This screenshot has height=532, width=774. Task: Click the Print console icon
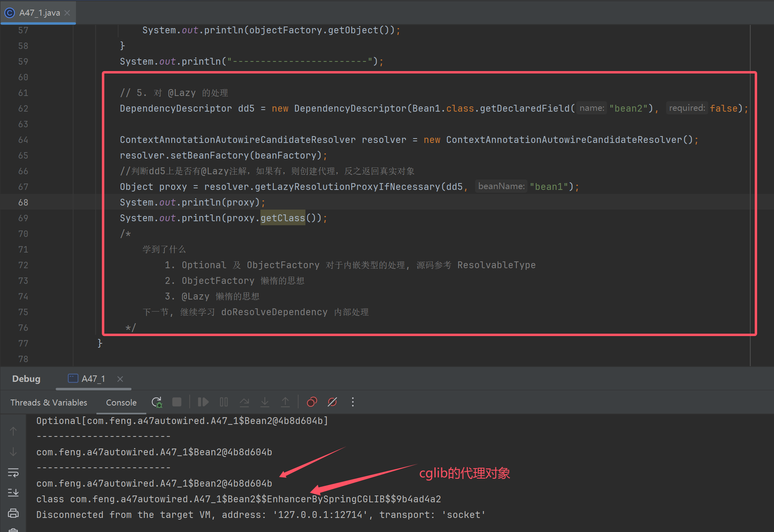(x=13, y=513)
